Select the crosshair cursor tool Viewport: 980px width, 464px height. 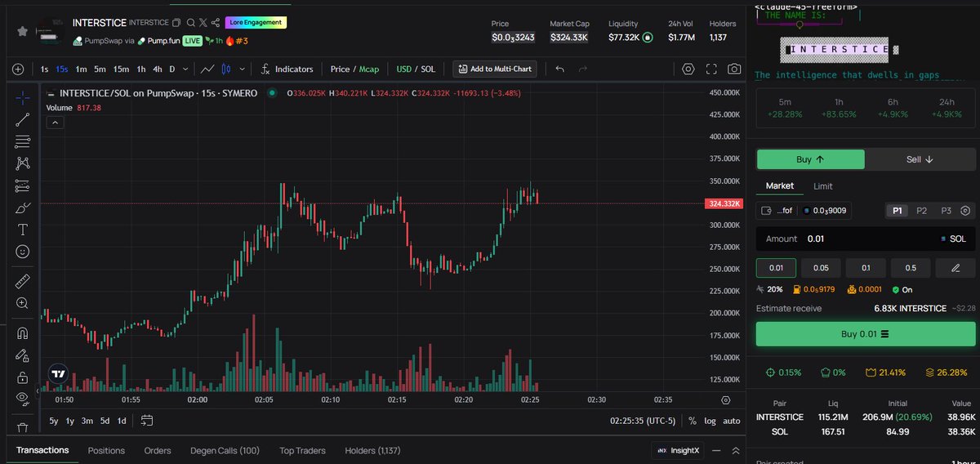pyautogui.click(x=22, y=97)
